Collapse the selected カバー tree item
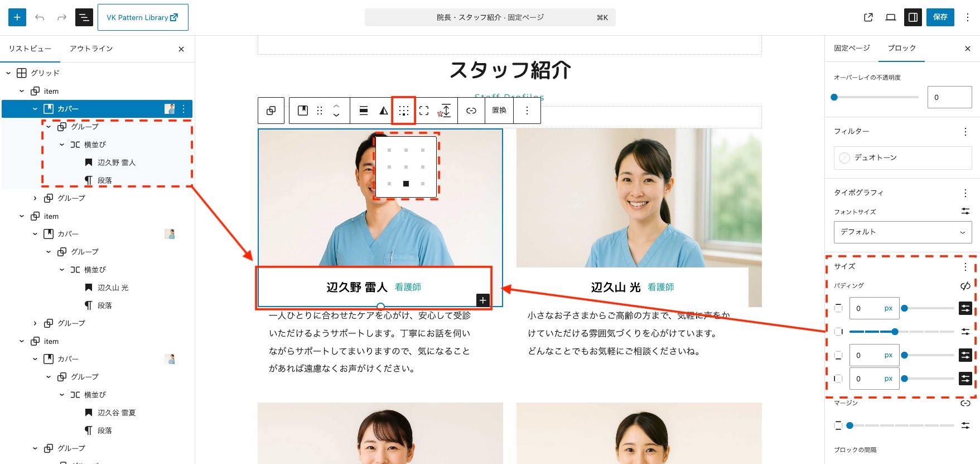The width and height of the screenshot is (980, 464). (x=35, y=109)
